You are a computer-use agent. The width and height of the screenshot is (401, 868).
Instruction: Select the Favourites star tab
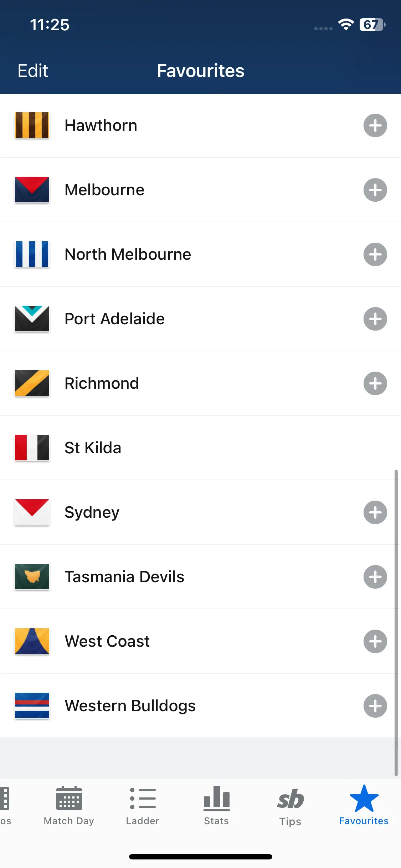click(x=364, y=805)
